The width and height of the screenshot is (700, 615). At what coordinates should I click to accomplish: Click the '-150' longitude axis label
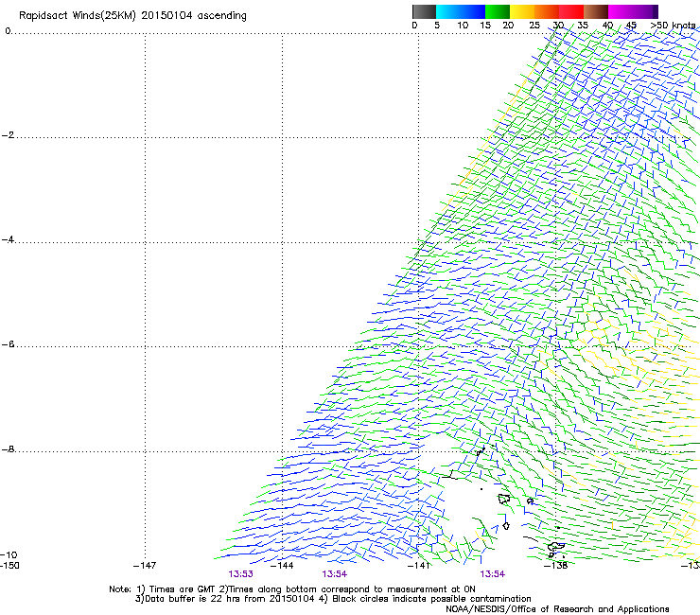click(x=9, y=566)
